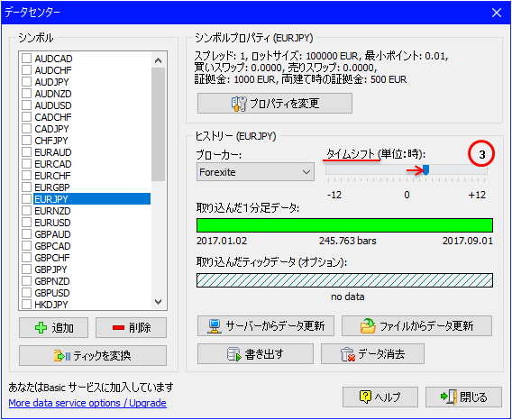Toggle the EURJPY checkbox

pos(26,199)
